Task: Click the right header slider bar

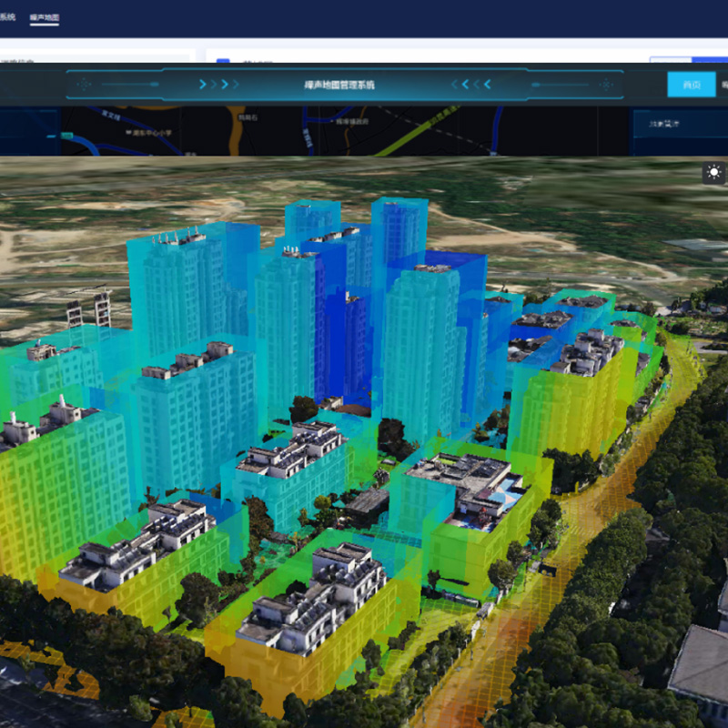Action: coord(559,85)
